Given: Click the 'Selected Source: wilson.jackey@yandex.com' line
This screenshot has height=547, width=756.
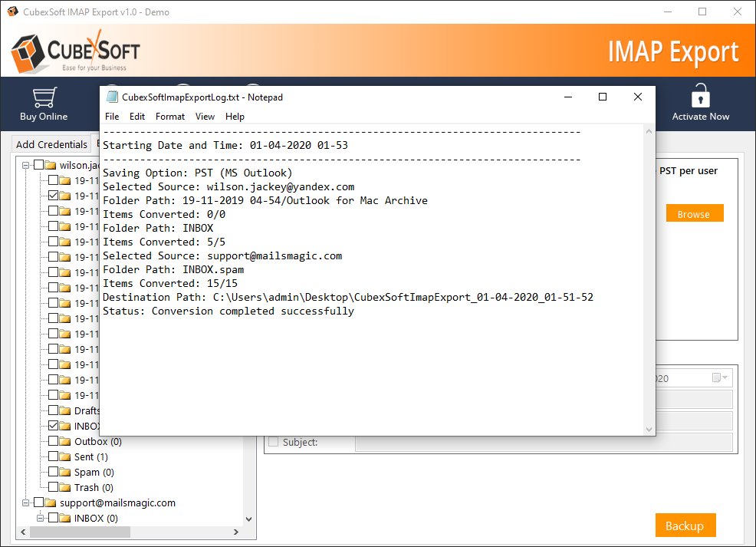Looking at the screenshot, I should (x=228, y=186).
